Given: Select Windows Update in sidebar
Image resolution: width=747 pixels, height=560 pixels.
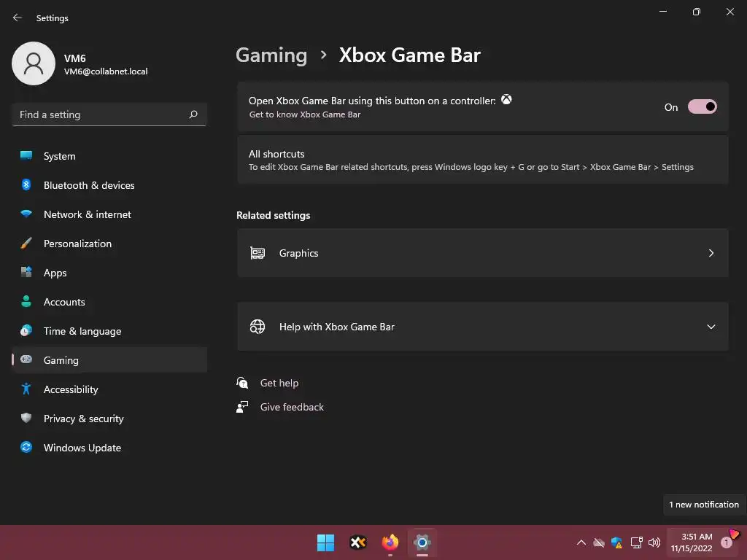Looking at the screenshot, I should 109,448.
